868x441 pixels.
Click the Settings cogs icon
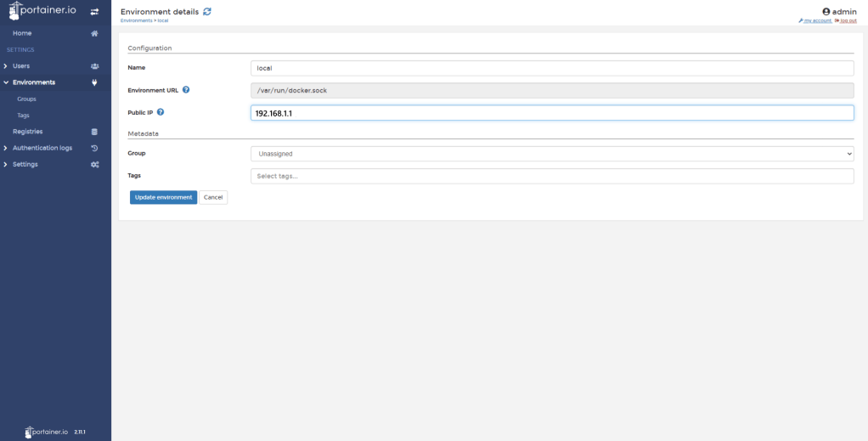(x=94, y=164)
